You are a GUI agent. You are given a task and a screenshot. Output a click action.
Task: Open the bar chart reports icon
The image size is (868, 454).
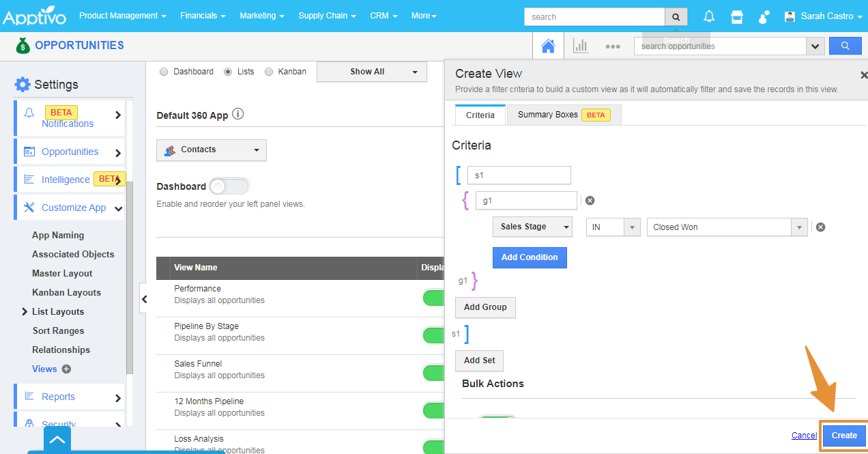click(581, 46)
